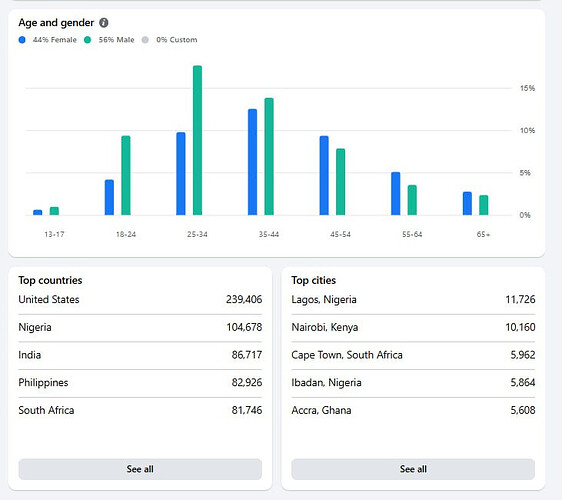The width and height of the screenshot is (562, 500).
Task: Select the Nairobi, Kenya city row
Action: (413, 327)
